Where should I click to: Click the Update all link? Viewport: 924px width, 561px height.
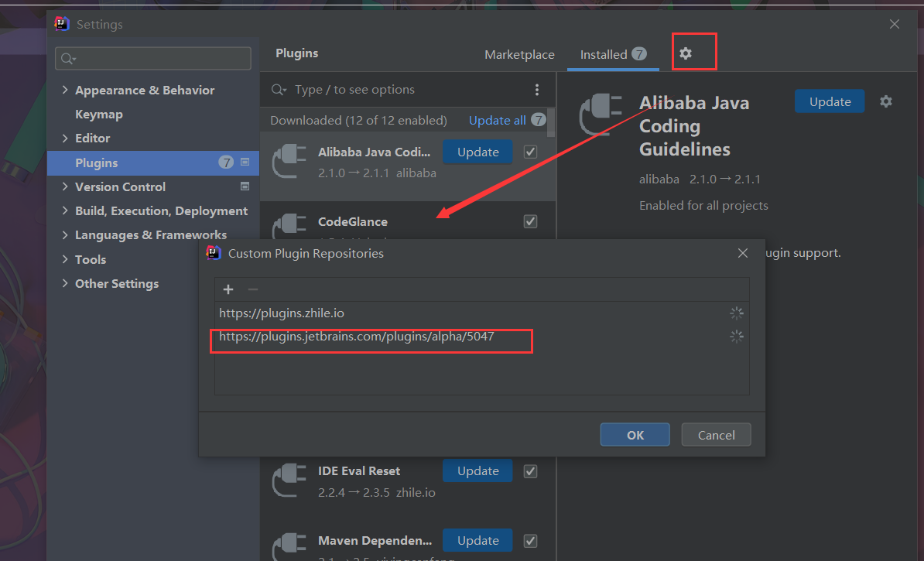pos(498,120)
